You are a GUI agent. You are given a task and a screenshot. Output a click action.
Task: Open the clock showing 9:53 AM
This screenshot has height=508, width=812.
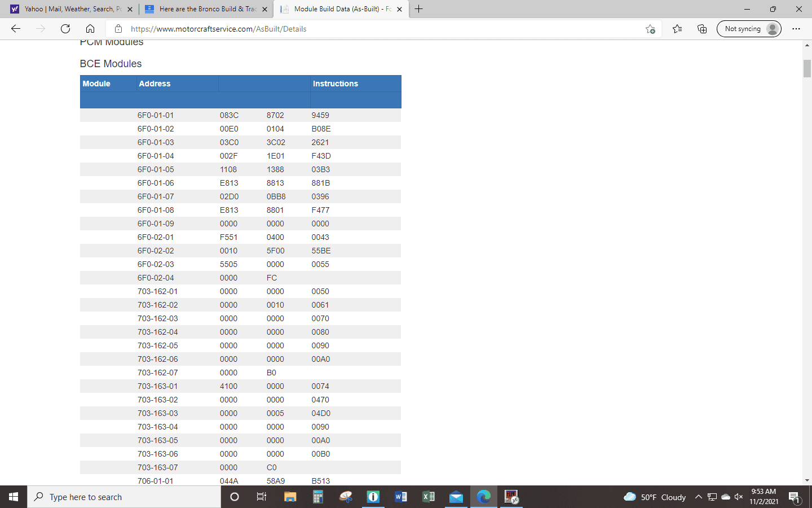coord(764,497)
